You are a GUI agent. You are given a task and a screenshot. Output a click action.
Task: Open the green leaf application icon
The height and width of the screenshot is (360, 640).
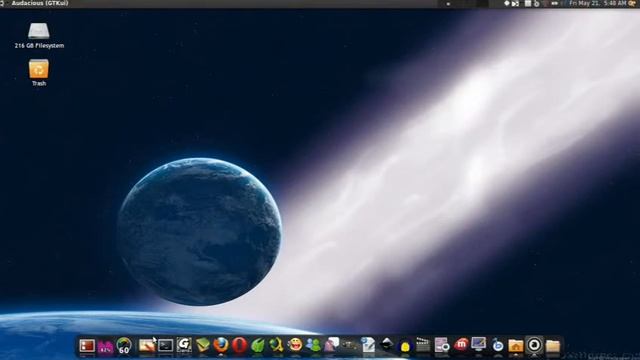[258, 345]
